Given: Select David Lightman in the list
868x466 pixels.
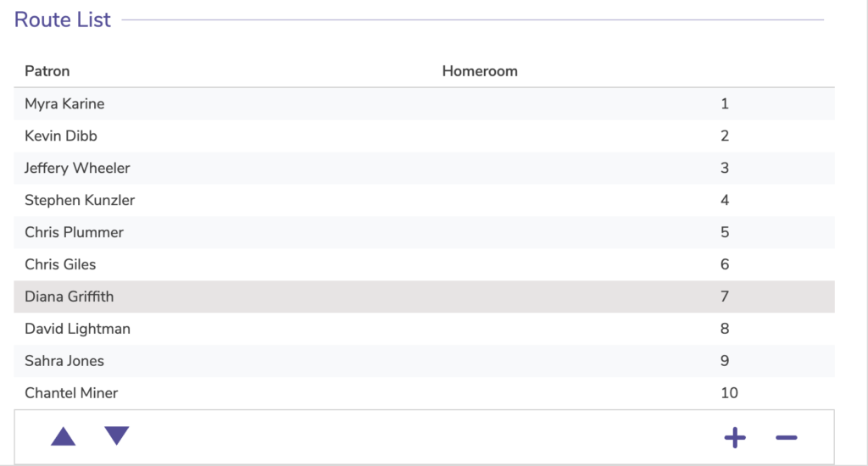Looking at the screenshot, I should pos(77,329).
